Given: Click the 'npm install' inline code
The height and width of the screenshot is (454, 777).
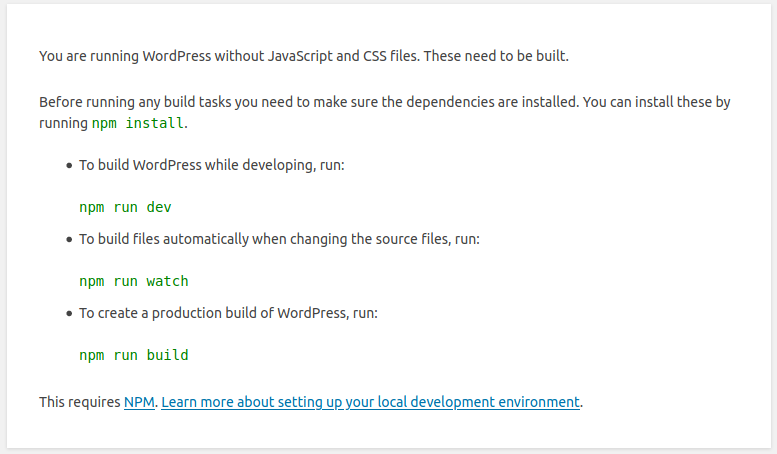Looking at the screenshot, I should (x=138, y=124).
